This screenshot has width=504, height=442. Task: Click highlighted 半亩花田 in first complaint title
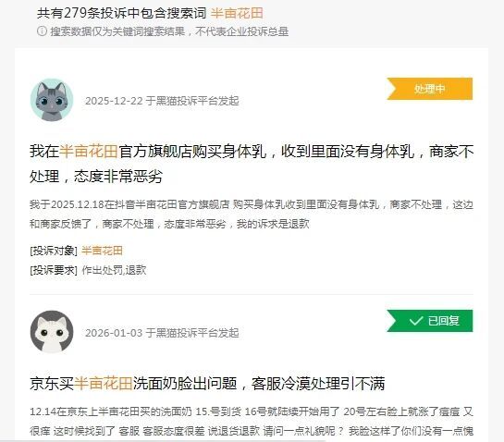(x=89, y=151)
